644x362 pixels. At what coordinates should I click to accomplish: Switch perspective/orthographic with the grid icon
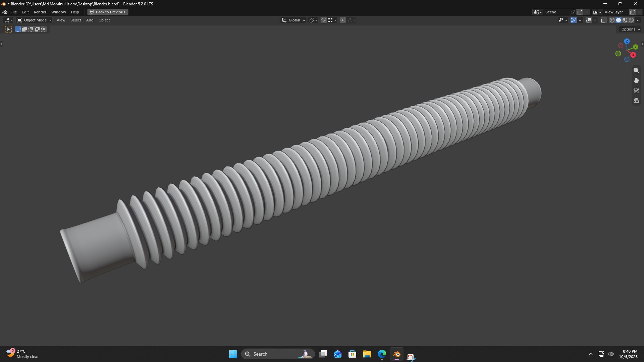pyautogui.click(x=636, y=101)
